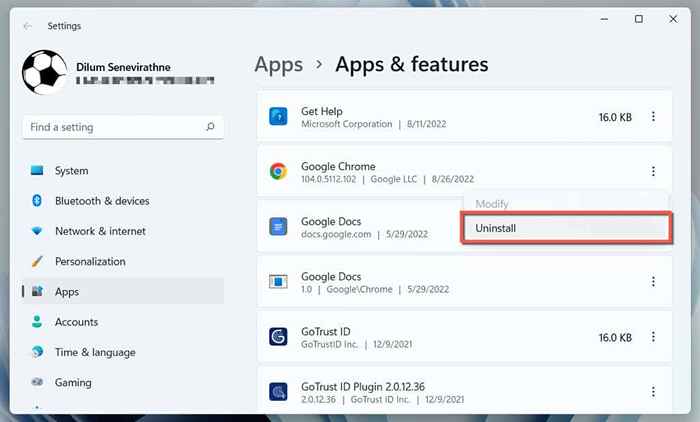The height and width of the screenshot is (422, 700).
Task: Click the Dilum Senevirathne account name
Action: (123, 67)
